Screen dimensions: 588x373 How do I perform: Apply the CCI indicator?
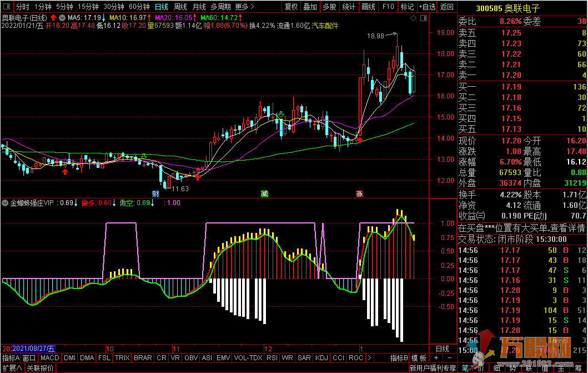pyautogui.click(x=338, y=358)
